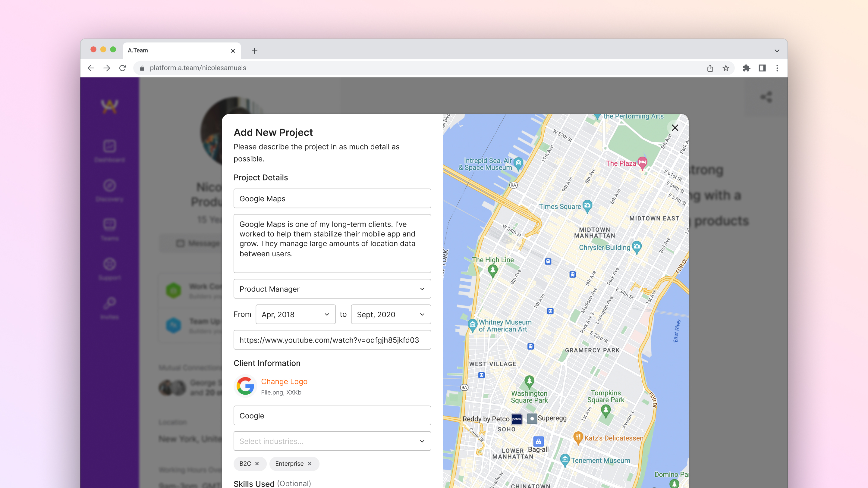Open browser extensions puzzle icon

pos(746,68)
